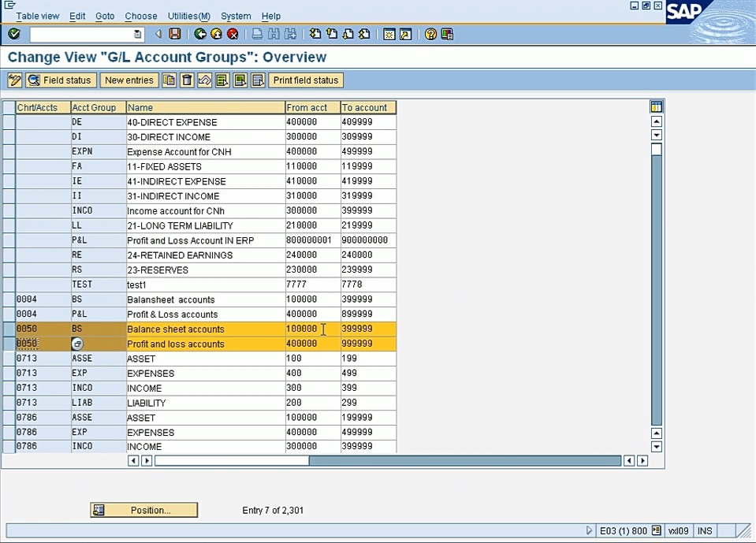
Task: Jump to the first page icon
Action: (315, 34)
